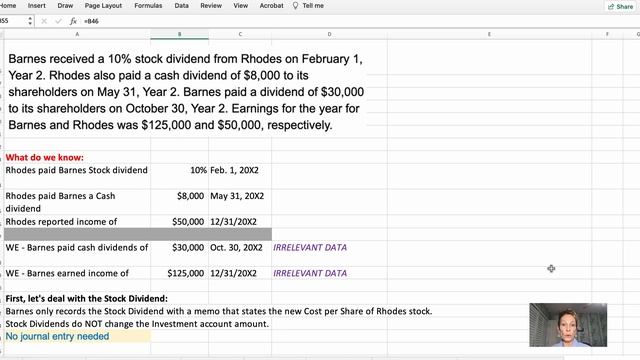This screenshot has width=640, height=360.
Task: Click the confirm checkmark in formula bar
Action: tap(58, 21)
